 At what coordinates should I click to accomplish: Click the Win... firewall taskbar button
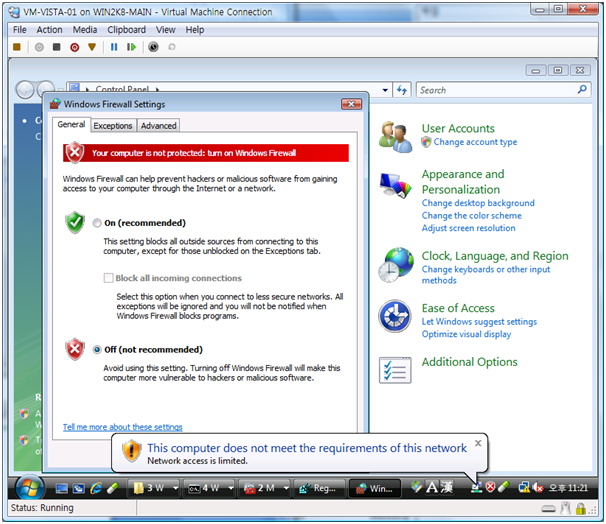point(375,488)
